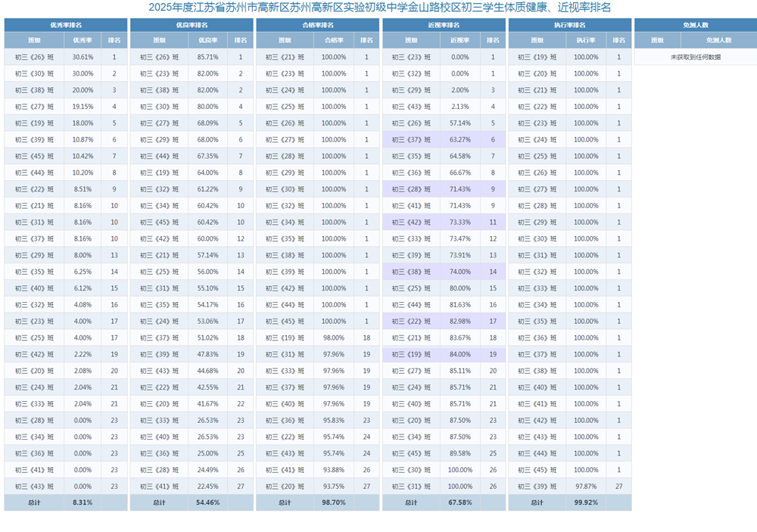Click 未获取到任何数据 empty message
This screenshot has height=532, width=757.
click(696, 57)
